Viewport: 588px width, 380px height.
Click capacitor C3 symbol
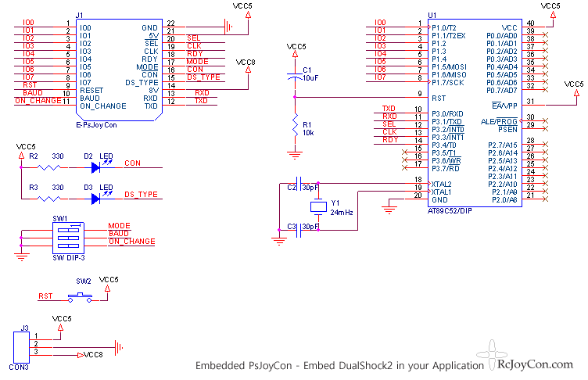click(x=299, y=230)
